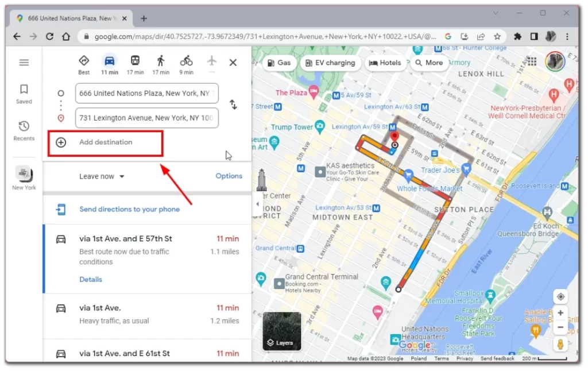Open Details for best route
Image resolution: width=588 pixels, height=371 pixels.
91,280
